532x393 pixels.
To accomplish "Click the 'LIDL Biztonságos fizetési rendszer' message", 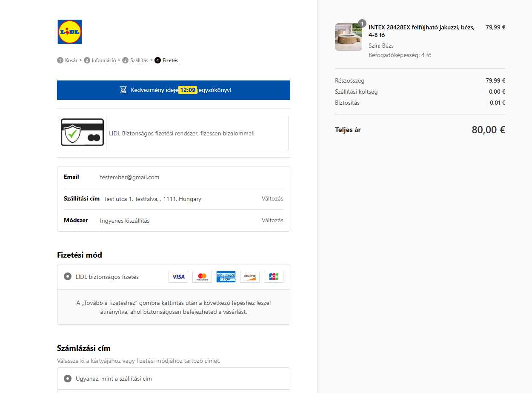I will tap(182, 133).
